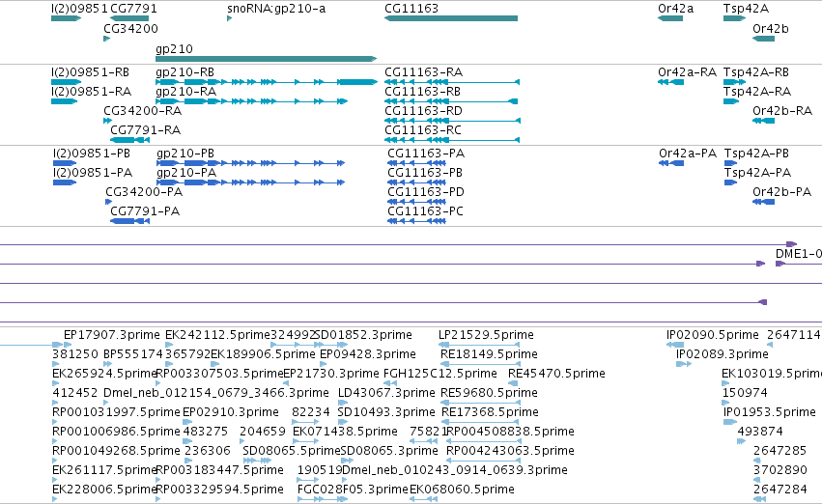Click the l(2)09851-RA transcript label
Viewport: 822px width, 504px height.
tap(91, 92)
